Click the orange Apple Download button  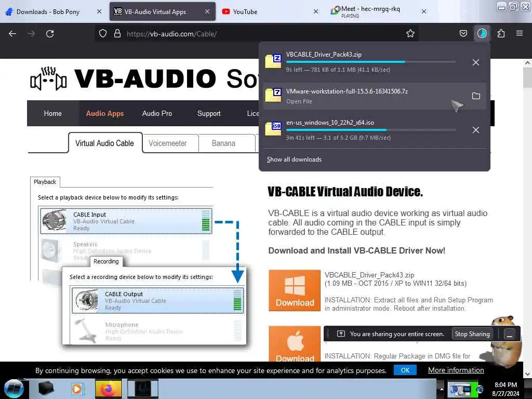pyautogui.click(x=295, y=343)
